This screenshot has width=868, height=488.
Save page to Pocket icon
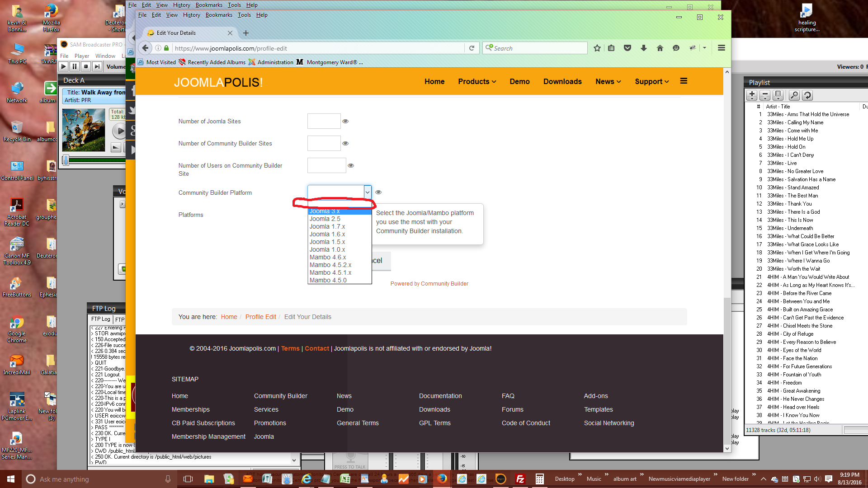tap(627, 48)
